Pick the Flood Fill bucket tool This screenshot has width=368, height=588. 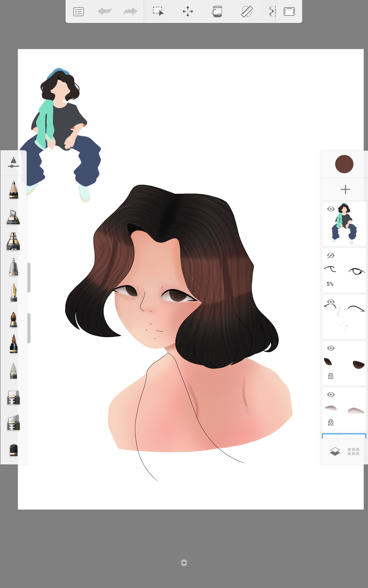(x=217, y=11)
